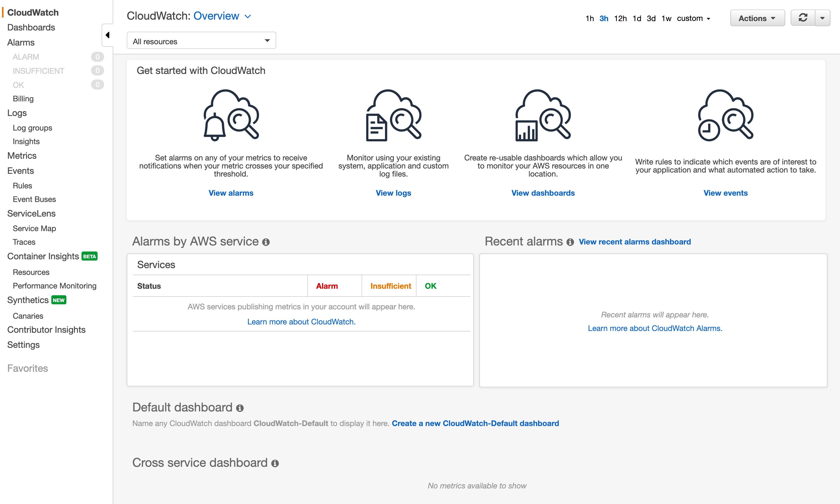840x504 pixels.
Task: Open Logs Insights in sidebar
Action: pos(26,142)
